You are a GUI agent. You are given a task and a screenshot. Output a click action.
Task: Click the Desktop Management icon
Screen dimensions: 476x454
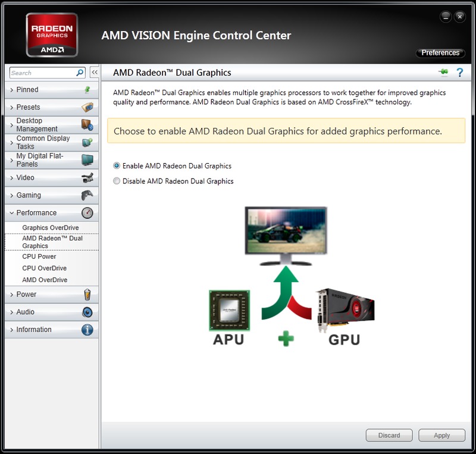click(x=87, y=125)
